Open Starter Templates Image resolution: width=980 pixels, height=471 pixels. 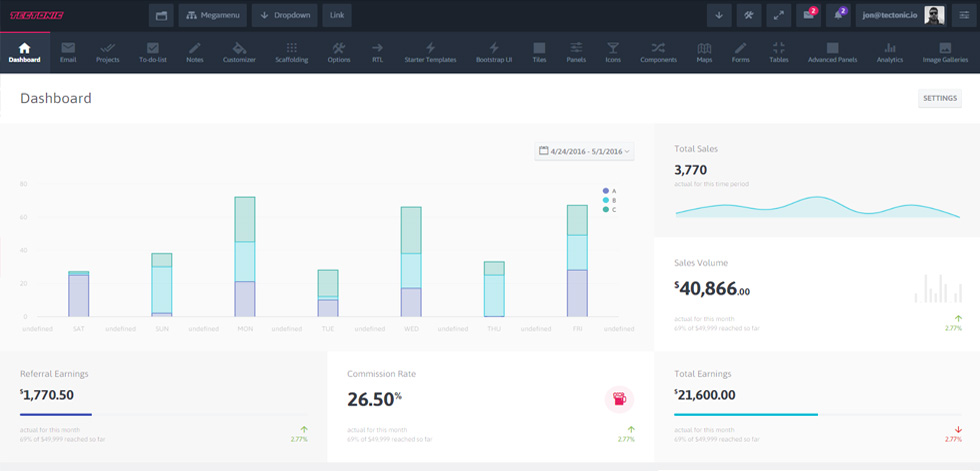[x=431, y=52]
